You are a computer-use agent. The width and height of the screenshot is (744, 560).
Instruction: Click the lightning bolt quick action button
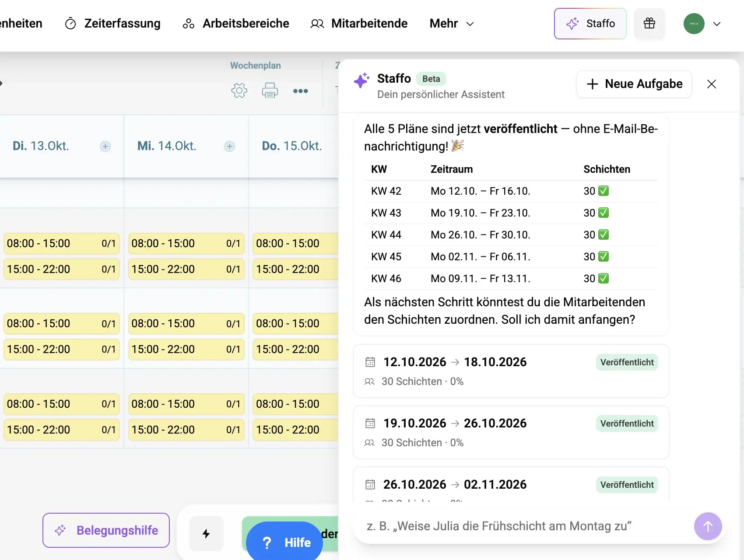pyautogui.click(x=206, y=534)
